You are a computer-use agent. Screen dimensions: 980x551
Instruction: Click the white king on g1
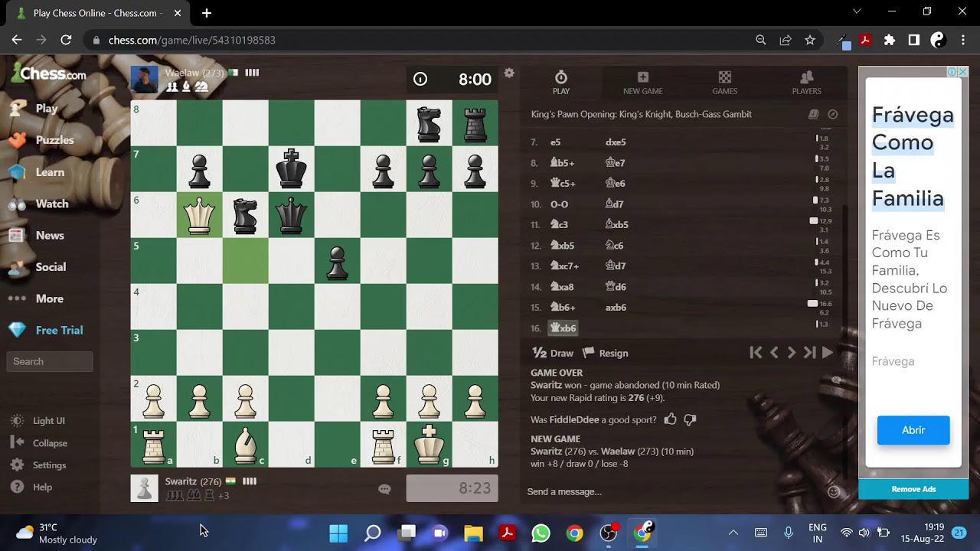429,445
